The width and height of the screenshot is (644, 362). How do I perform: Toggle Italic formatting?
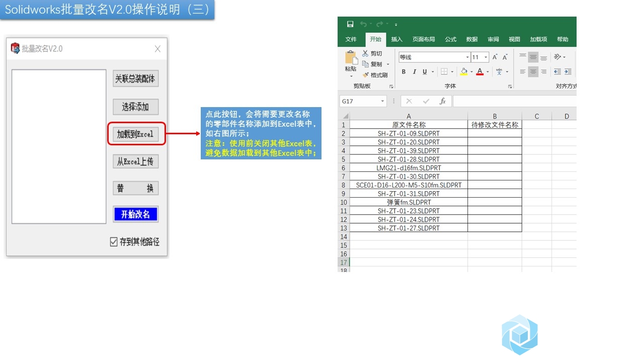pos(415,72)
